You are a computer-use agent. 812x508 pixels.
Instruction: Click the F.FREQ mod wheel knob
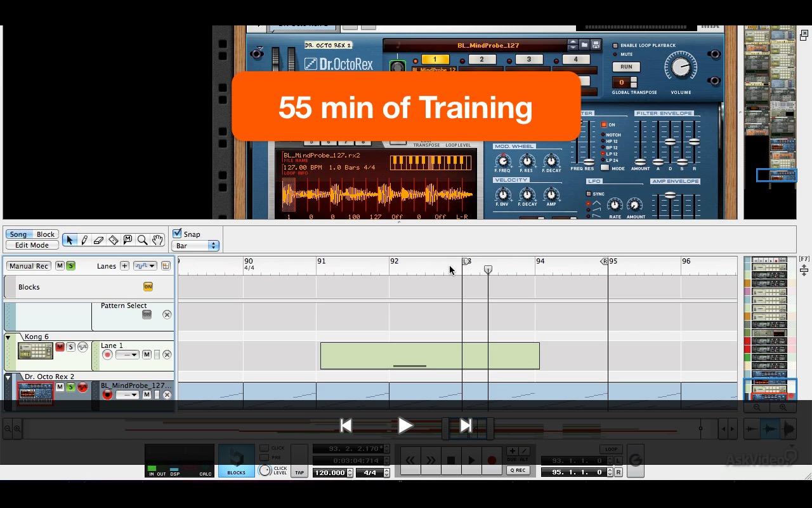tap(502, 160)
